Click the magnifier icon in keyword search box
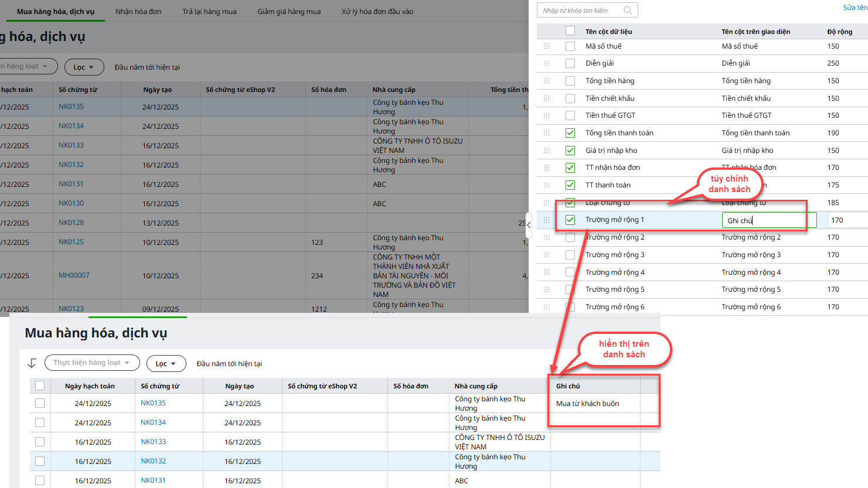Screen dimensions: 868x488 pos(628,10)
